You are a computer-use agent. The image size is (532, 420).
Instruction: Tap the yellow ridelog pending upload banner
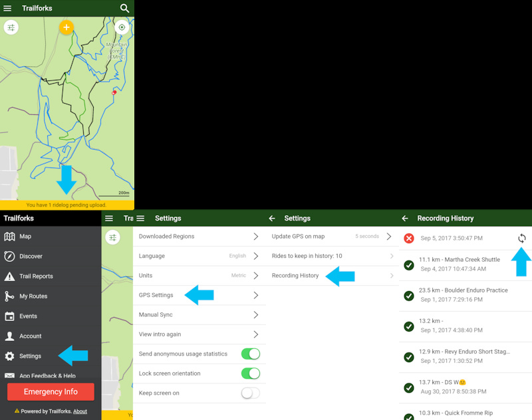67,205
